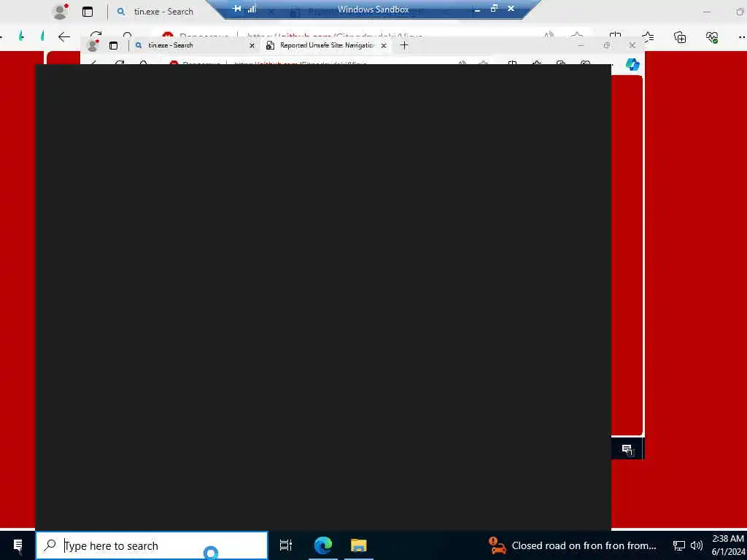Open the Closed road news widget
This screenshot has height=560, width=747.
click(573, 545)
